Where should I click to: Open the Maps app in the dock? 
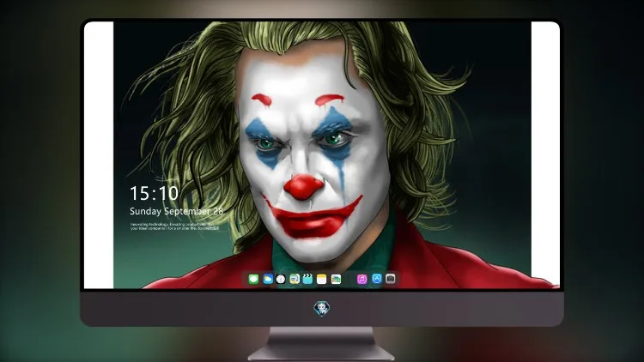[x=295, y=280]
